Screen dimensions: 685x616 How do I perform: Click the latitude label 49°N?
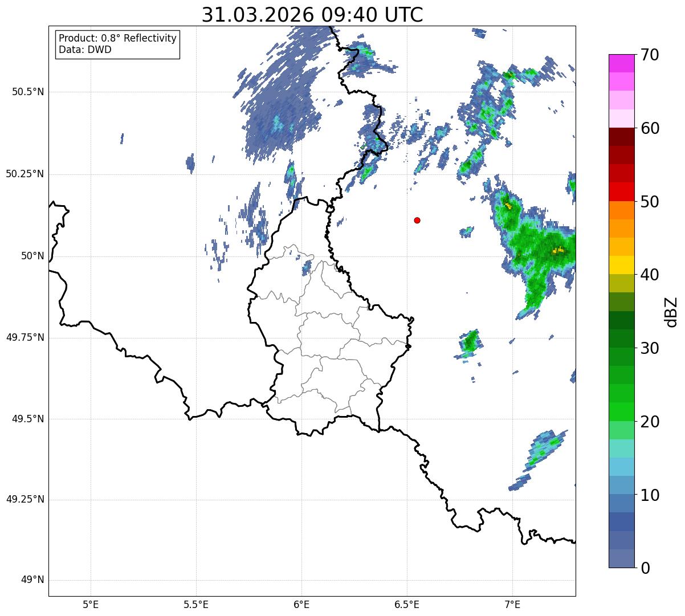point(32,580)
